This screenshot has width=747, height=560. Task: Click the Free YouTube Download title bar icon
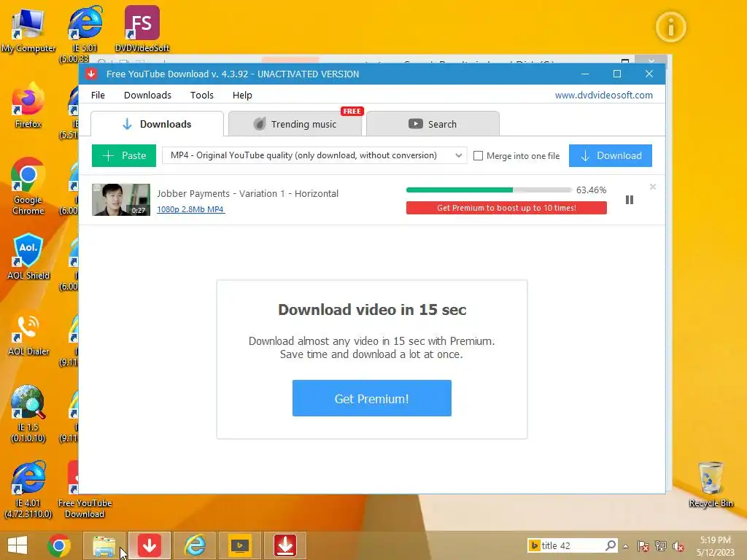91,74
